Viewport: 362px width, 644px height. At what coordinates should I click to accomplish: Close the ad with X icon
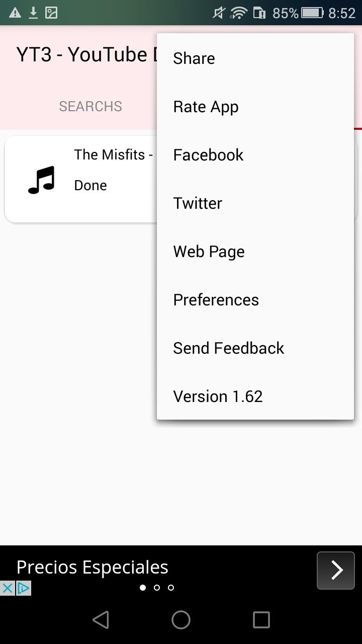(x=7, y=588)
